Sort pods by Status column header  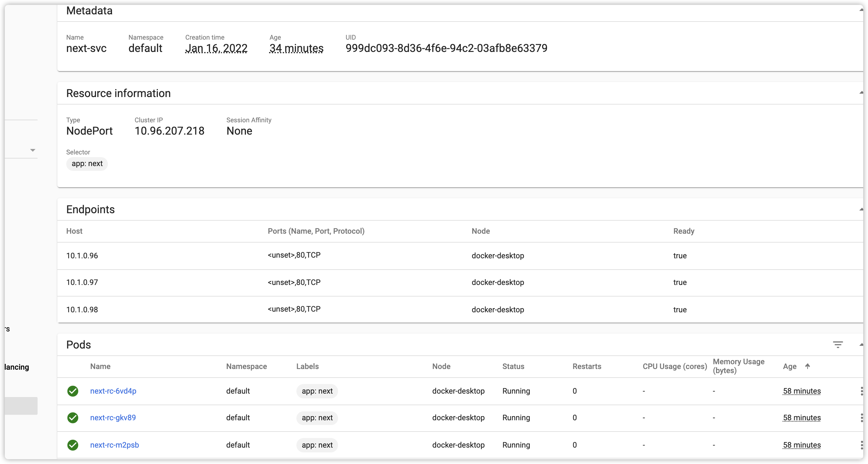(513, 366)
